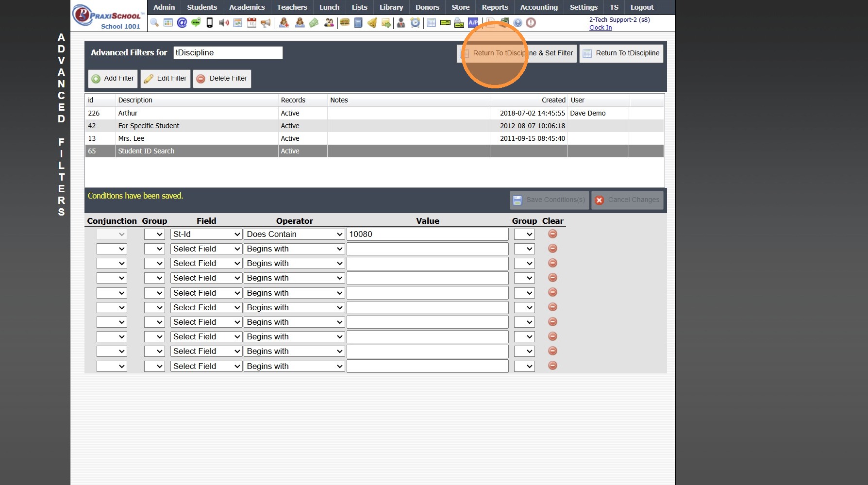Expand the Does Contain operator dropdown
Viewport: 868px width, 485px height.
coord(294,234)
